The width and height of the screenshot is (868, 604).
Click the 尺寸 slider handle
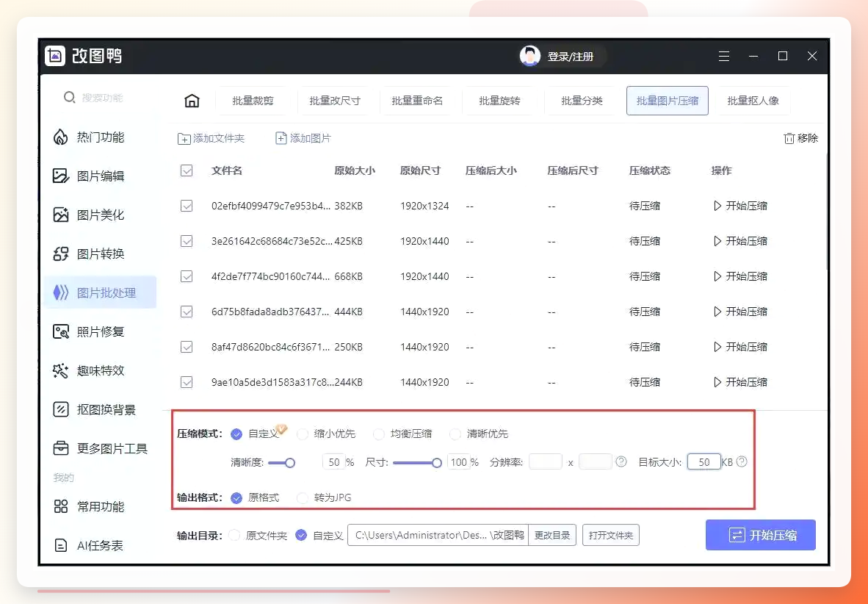[437, 463]
